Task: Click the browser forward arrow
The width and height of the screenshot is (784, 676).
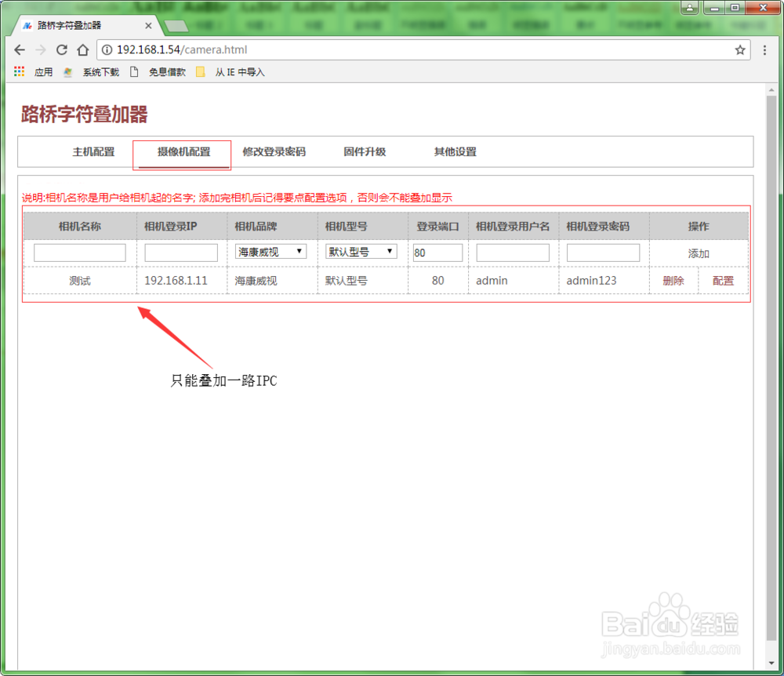Action: pyautogui.click(x=41, y=50)
